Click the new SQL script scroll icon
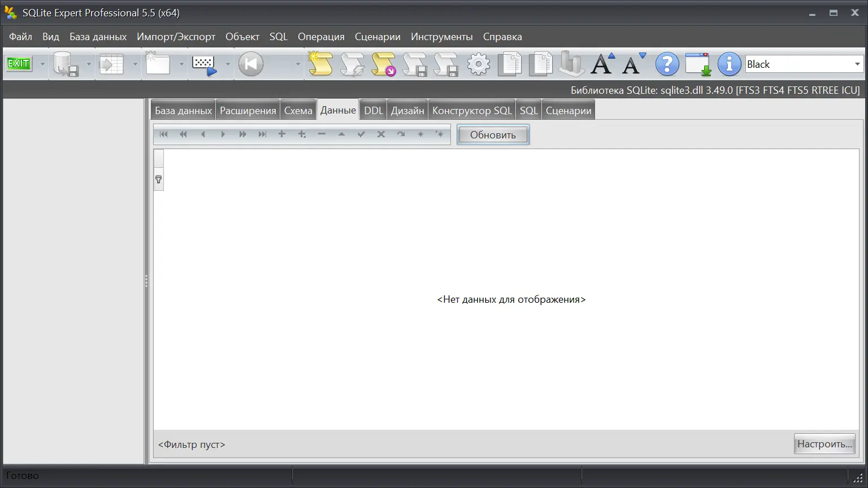The image size is (868, 488). tap(320, 64)
